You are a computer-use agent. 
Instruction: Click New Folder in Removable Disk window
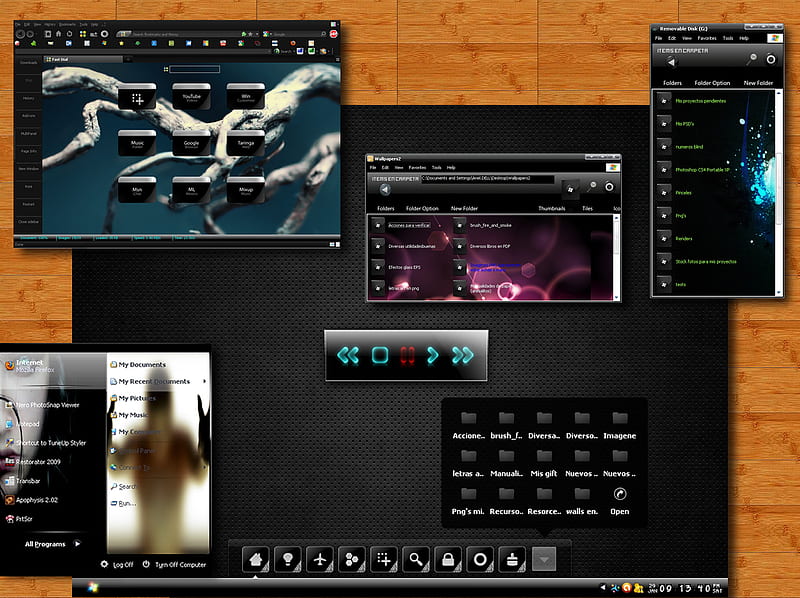[x=758, y=83]
